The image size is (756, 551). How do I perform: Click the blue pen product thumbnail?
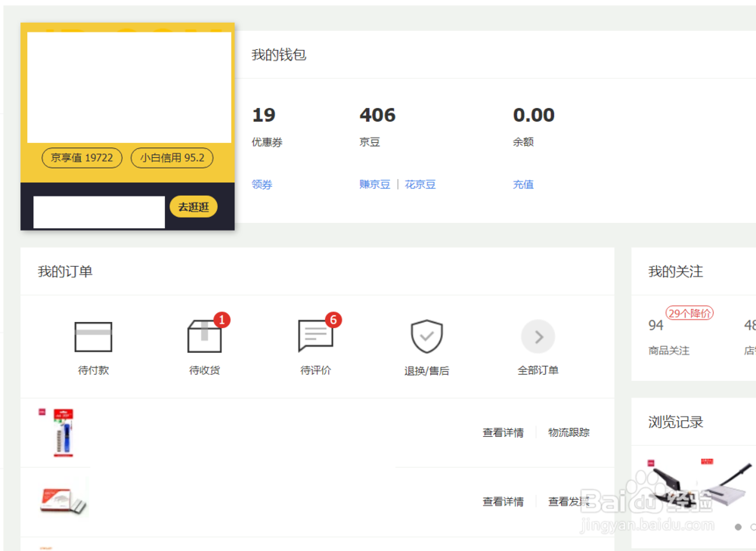pos(62,432)
